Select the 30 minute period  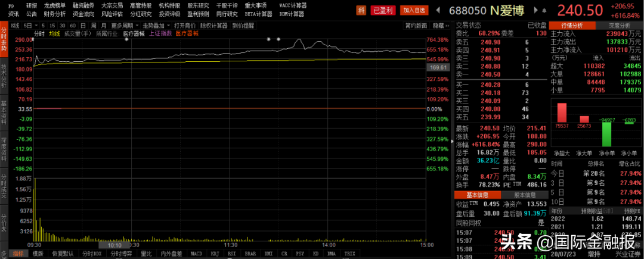coord(61,26)
